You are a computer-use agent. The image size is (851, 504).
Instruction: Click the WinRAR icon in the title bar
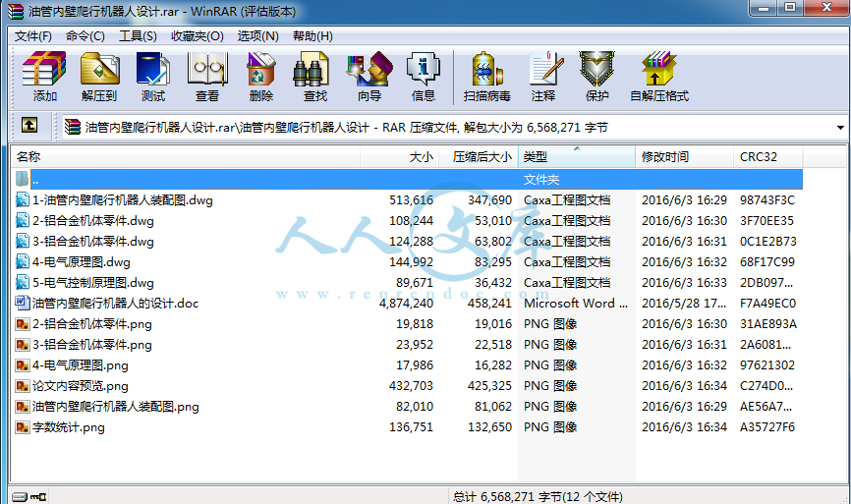coord(15,11)
